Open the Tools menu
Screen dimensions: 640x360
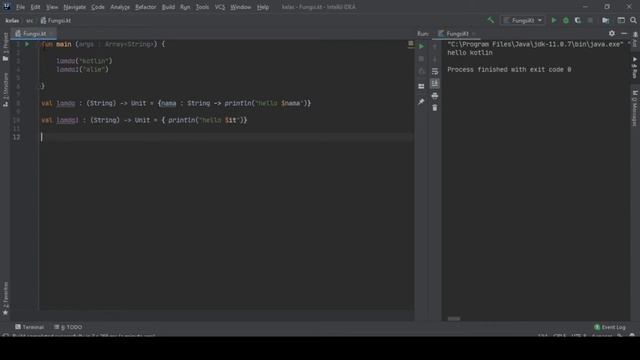pos(202,7)
